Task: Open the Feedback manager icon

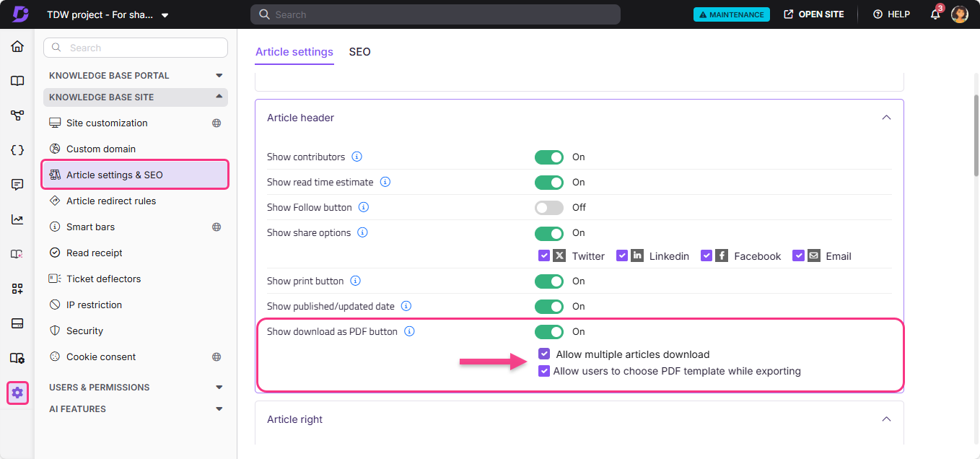Action: coord(17,184)
